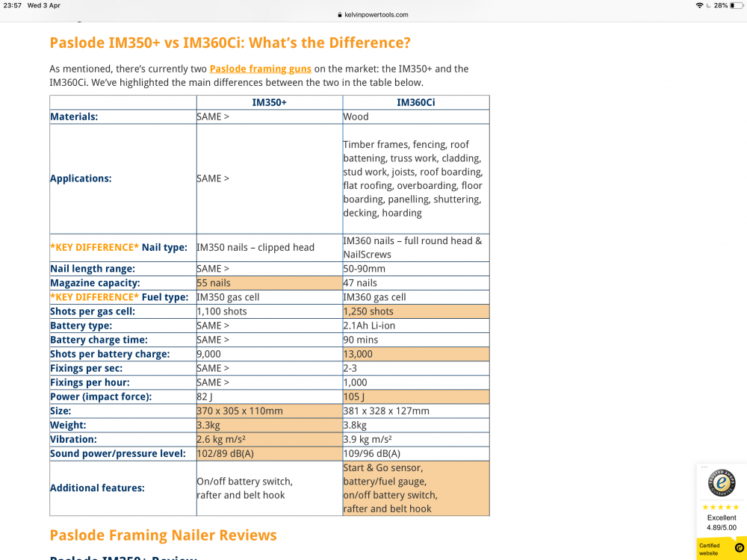The width and height of the screenshot is (747, 560).
Task: Select 381 x 328 x 127mm size cell
Action: tap(416, 411)
